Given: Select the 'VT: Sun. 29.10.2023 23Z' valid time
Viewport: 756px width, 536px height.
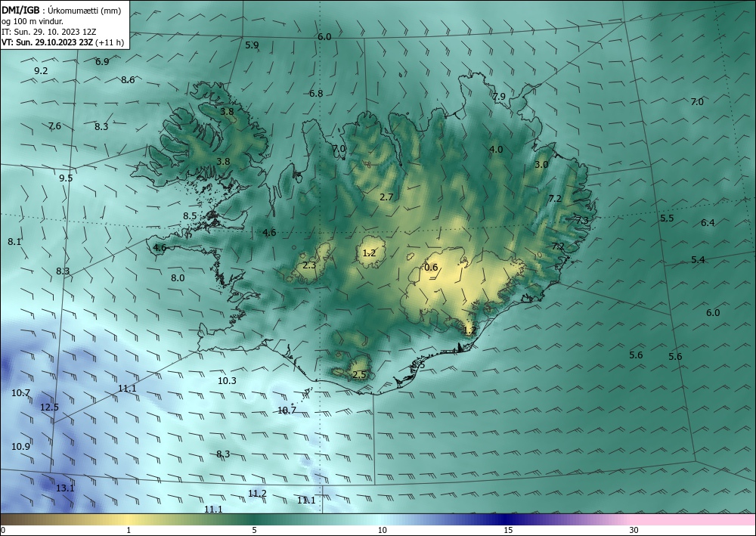Looking at the screenshot, I should point(48,42).
